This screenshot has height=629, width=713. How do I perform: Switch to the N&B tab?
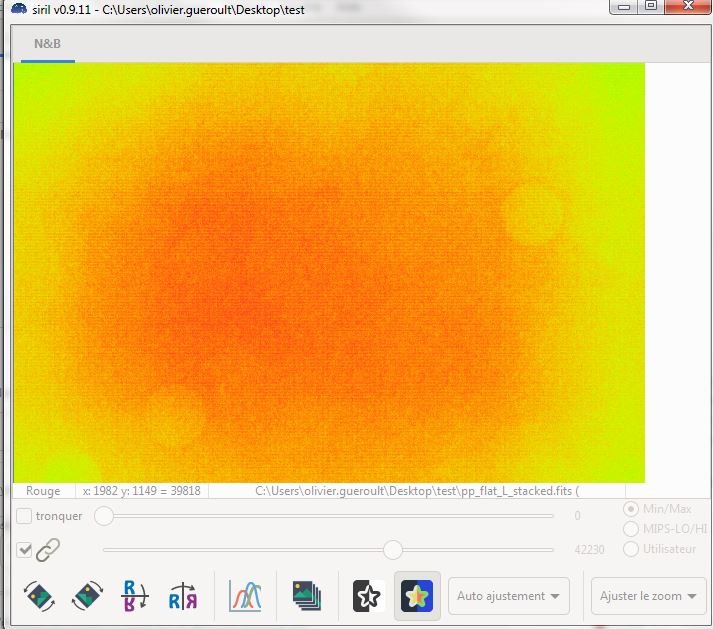[47, 44]
